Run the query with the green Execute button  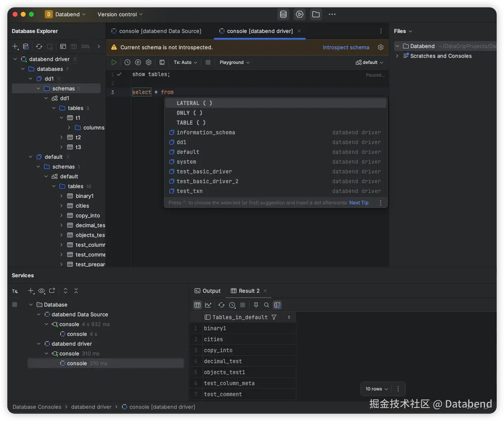click(114, 62)
